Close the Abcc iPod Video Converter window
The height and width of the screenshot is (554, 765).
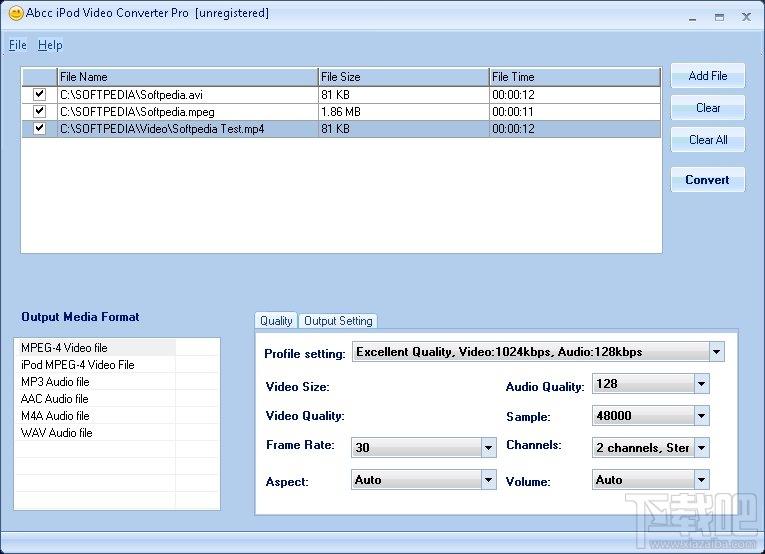pos(746,18)
